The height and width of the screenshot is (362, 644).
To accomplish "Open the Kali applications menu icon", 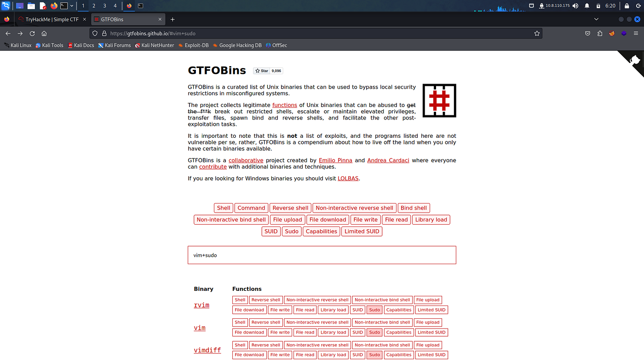I will click(6, 6).
